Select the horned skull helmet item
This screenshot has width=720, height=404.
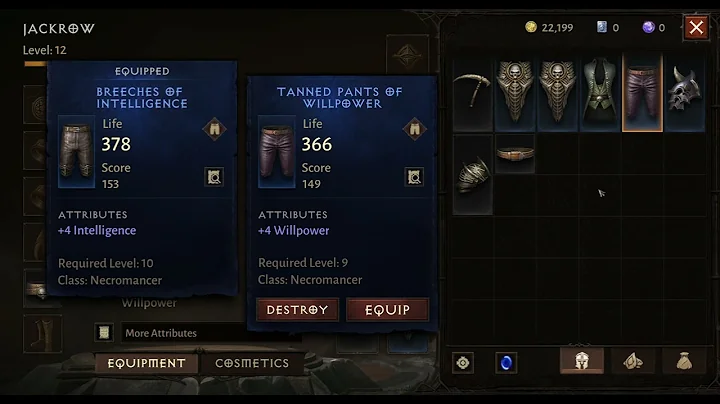(685, 92)
